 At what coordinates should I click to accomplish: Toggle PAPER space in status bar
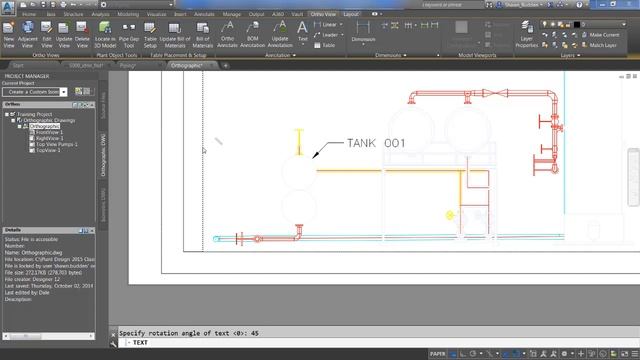(x=438, y=354)
